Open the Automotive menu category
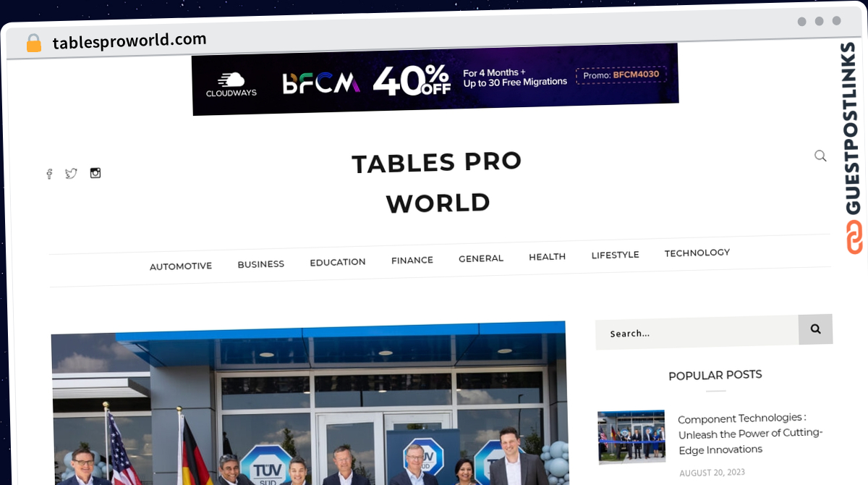This screenshot has width=868, height=485. pyautogui.click(x=181, y=266)
